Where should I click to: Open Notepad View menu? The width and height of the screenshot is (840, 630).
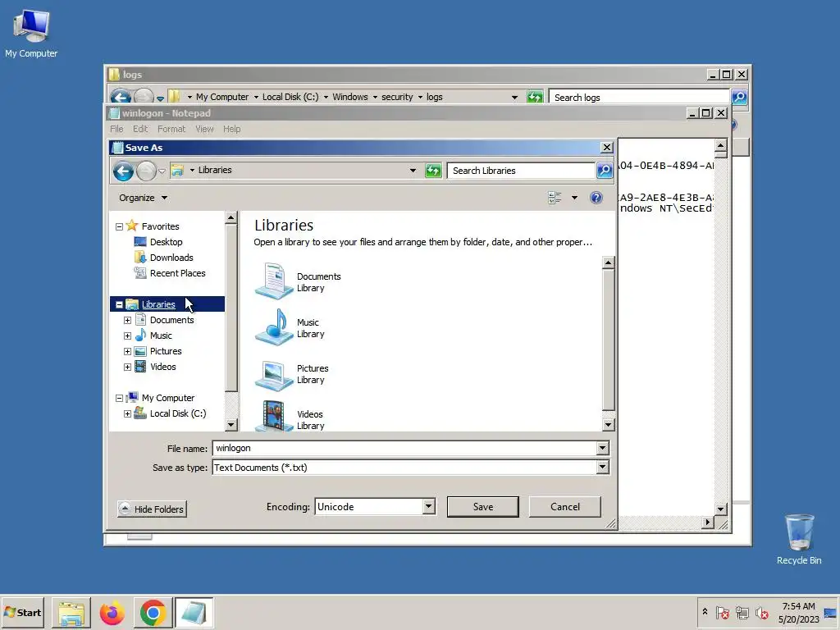[204, 129]
